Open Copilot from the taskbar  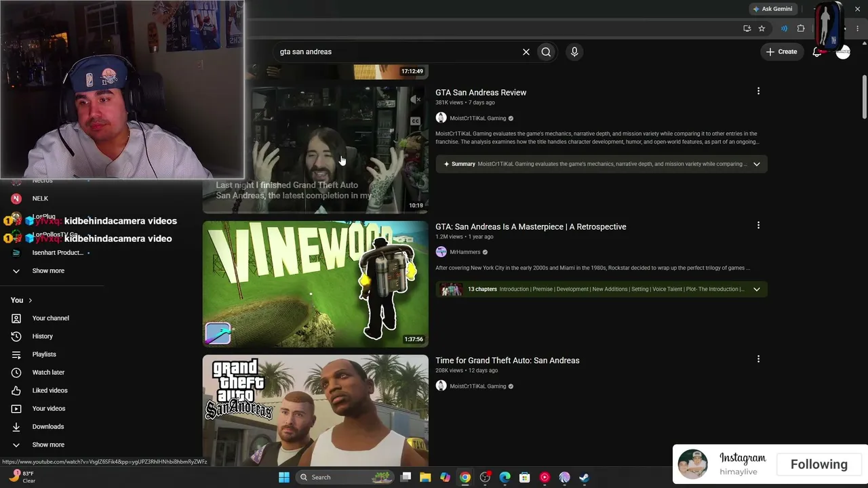point(445,477)
